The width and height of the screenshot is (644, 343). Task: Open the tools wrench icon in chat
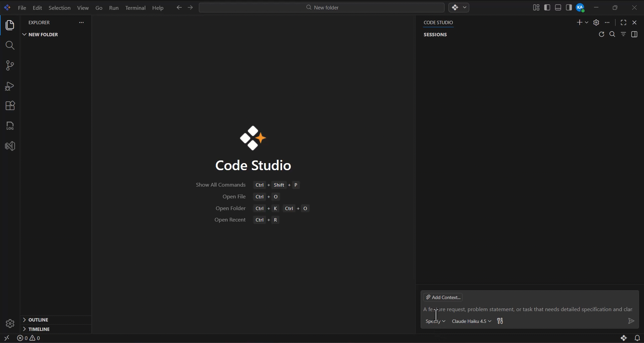pyautogui.click(x=500, y=321)
